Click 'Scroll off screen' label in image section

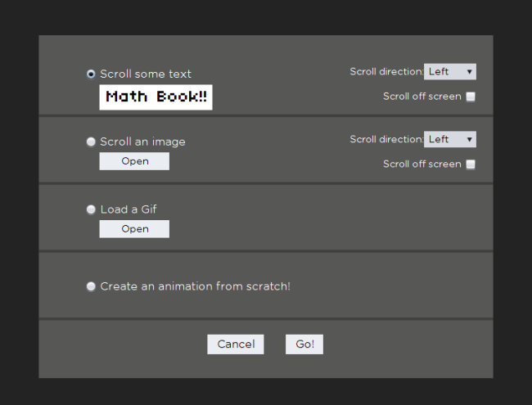click(422, 164)
